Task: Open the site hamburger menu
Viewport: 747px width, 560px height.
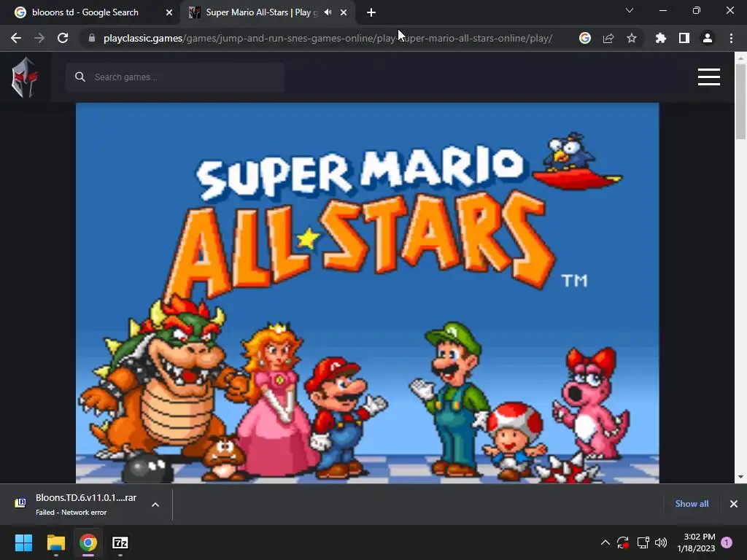Action: click(x=709, y=77)
